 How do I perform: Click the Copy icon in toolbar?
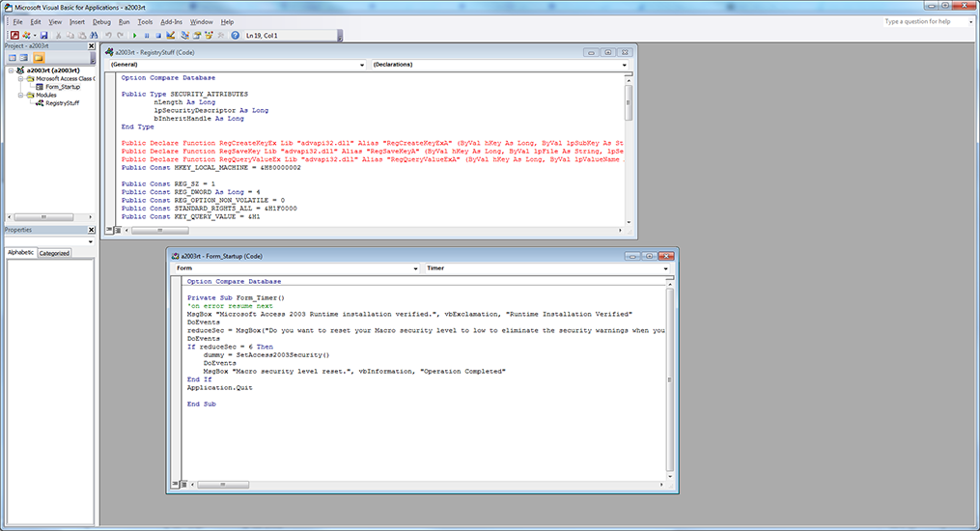[70, 36]
